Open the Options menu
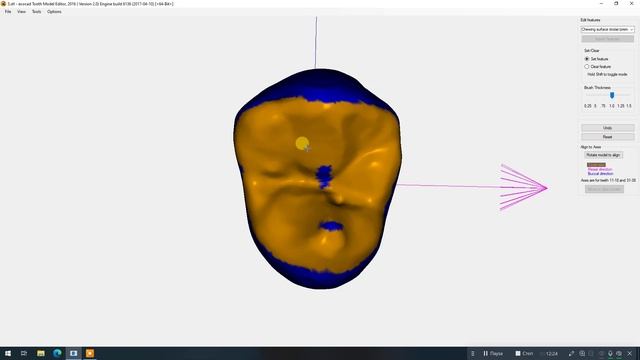640x360 pixels. point(54,12)
